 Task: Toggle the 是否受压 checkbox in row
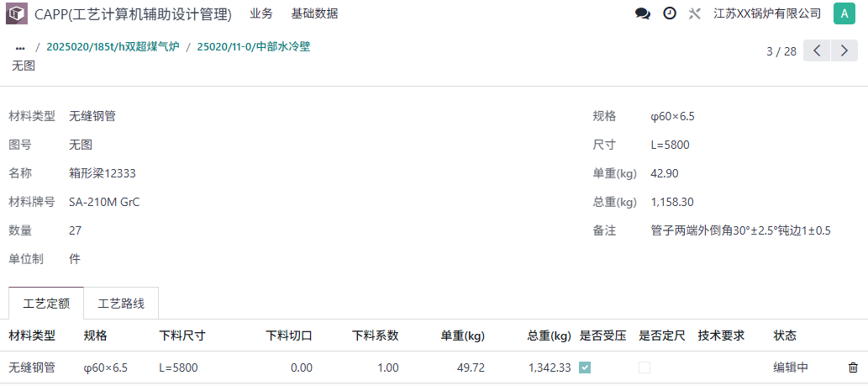[x=586, y=367]
